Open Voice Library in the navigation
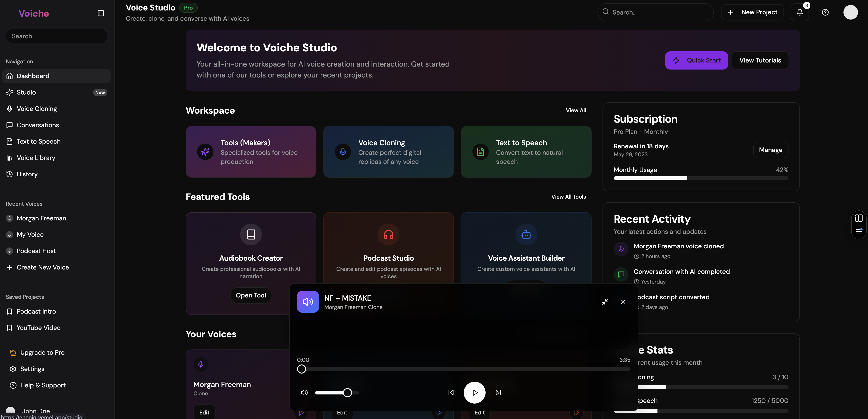The image size is (868, 419). coord(36,158)
